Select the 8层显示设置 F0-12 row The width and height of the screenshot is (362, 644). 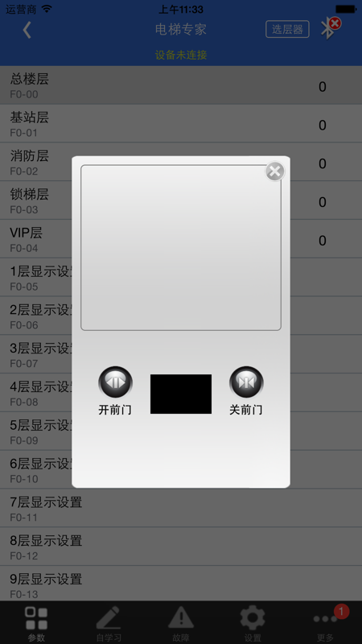(x=181, y=547)
